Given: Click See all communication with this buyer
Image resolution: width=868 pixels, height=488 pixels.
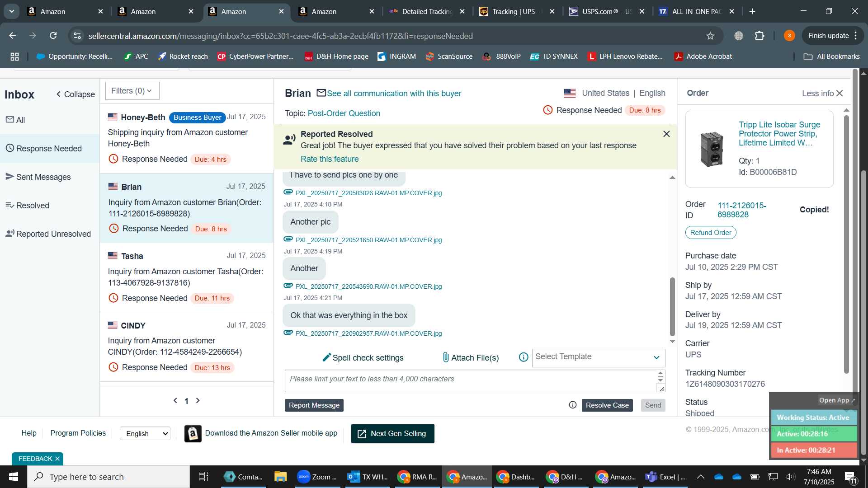Looking at the screenshot, I should tap(394, 93).
